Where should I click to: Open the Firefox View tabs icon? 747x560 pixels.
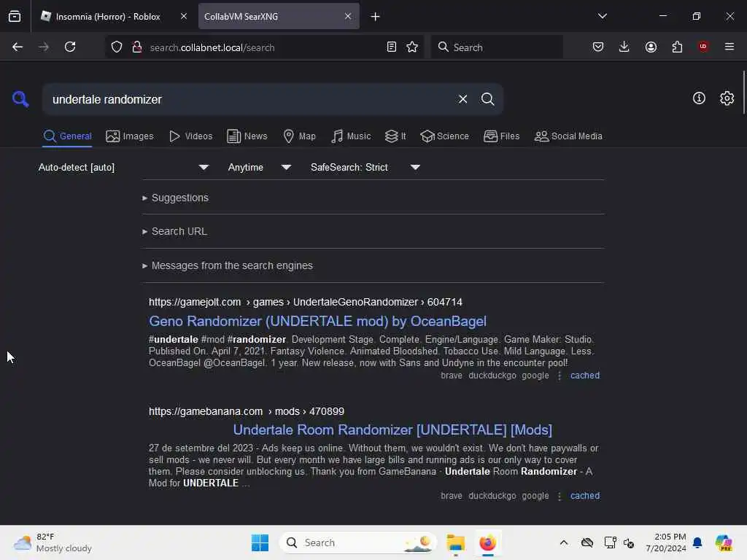tap(15, 17)
